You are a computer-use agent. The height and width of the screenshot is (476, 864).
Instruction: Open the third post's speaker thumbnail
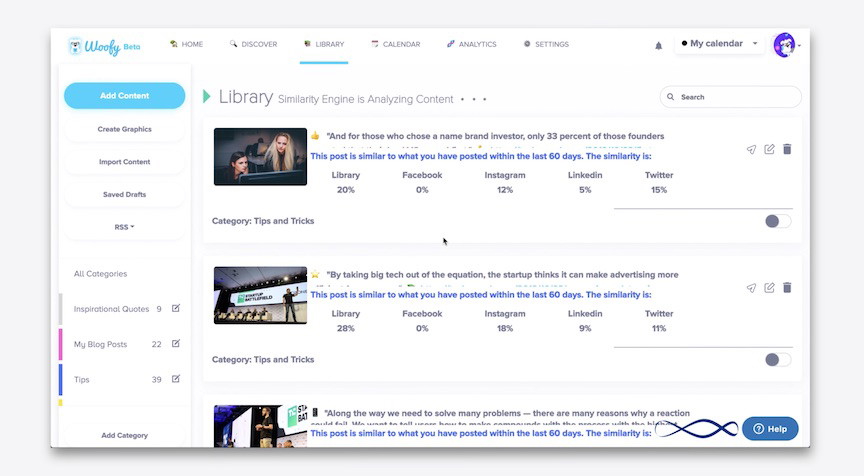click(260, 426)
